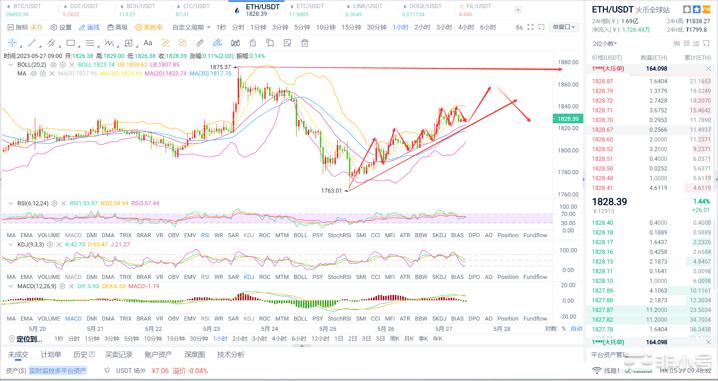Close large sell order row X
718x381 pixels.
pos(708,69)
